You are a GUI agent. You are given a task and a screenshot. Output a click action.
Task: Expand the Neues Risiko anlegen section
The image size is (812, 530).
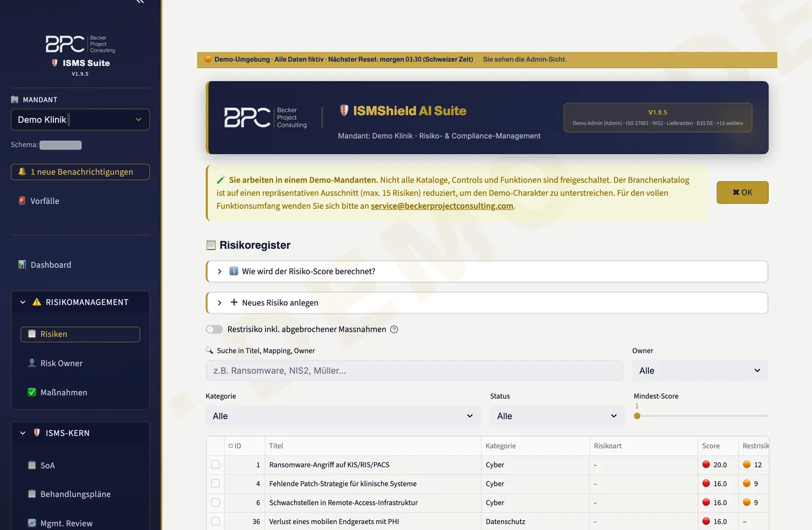click(487, 303)
